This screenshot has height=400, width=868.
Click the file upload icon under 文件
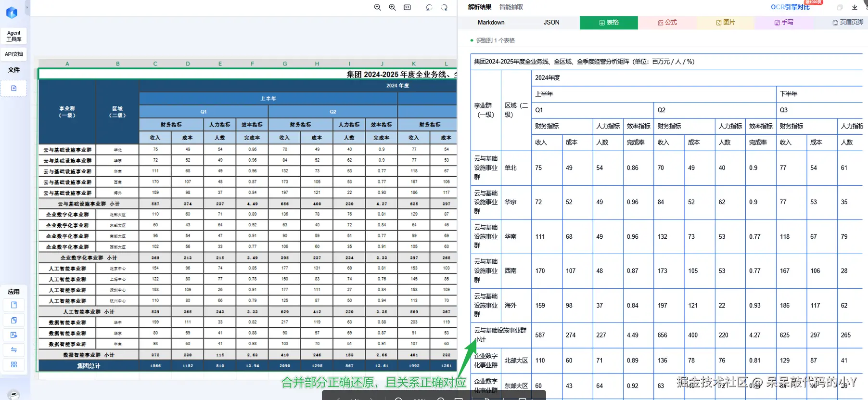coord(13,88)
